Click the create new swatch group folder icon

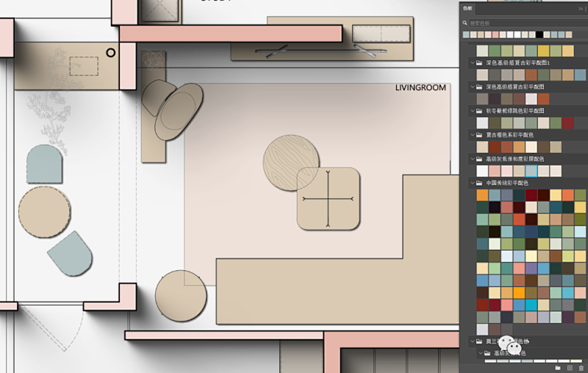558,367
